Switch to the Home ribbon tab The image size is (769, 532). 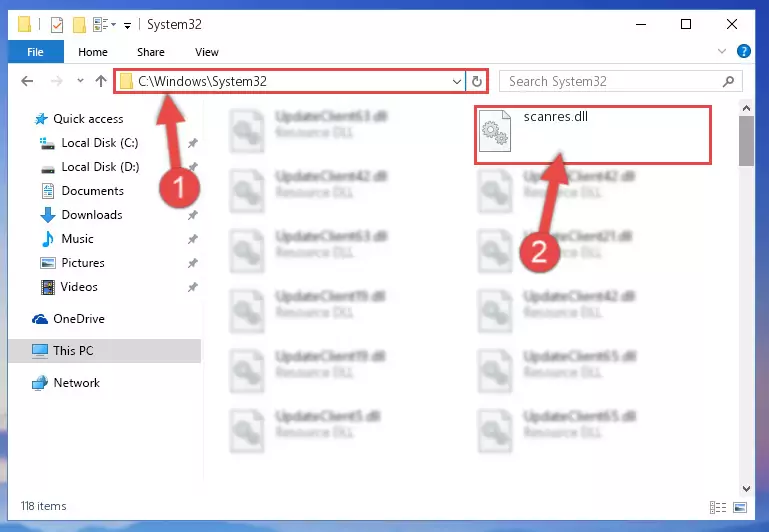coord(93,52)
